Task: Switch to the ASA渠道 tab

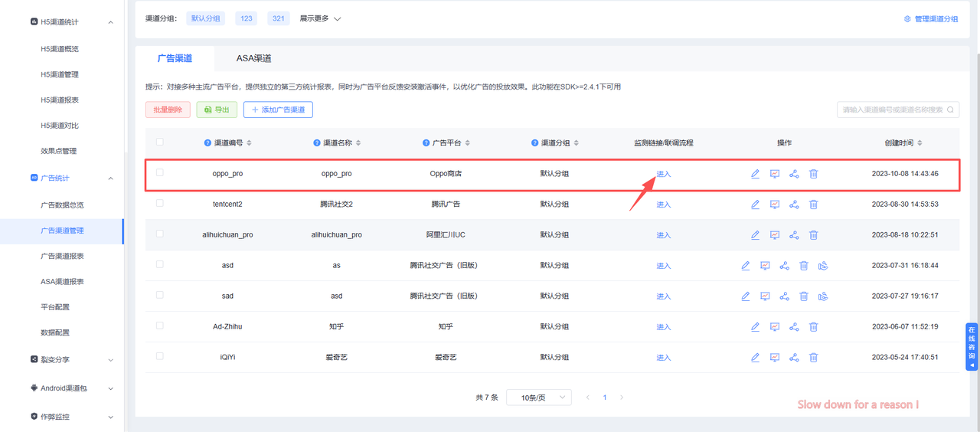Action: 253,58
